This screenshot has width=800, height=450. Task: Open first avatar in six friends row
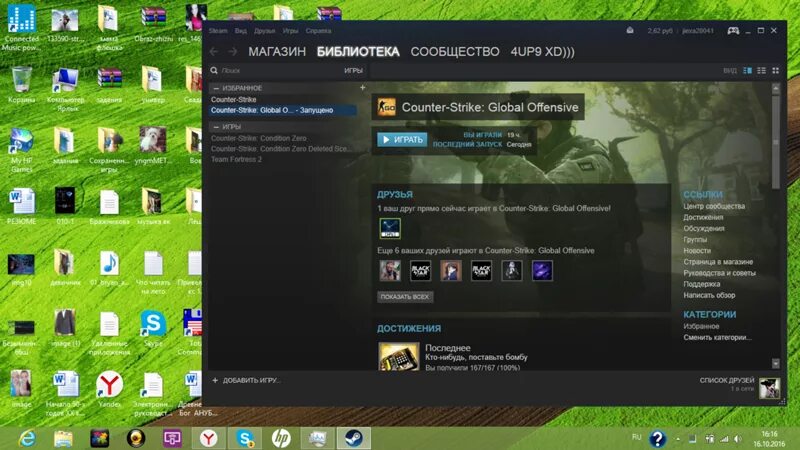click(390, 270)
